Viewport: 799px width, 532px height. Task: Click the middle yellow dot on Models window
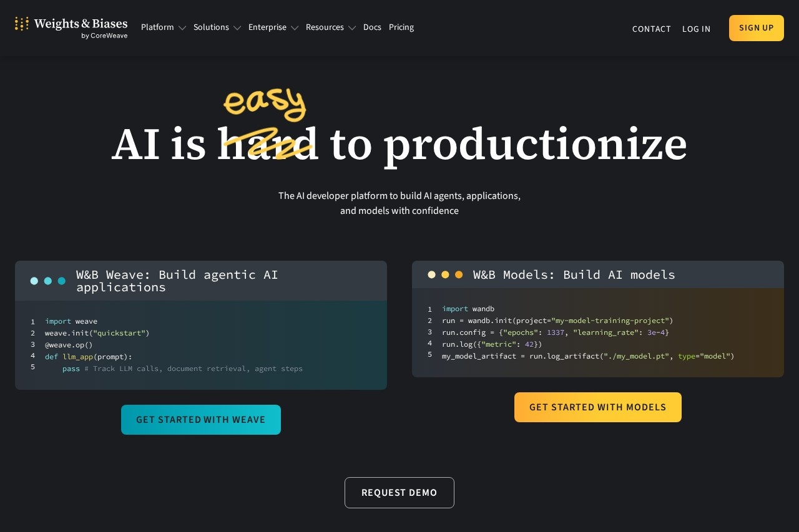click(445, 274)
